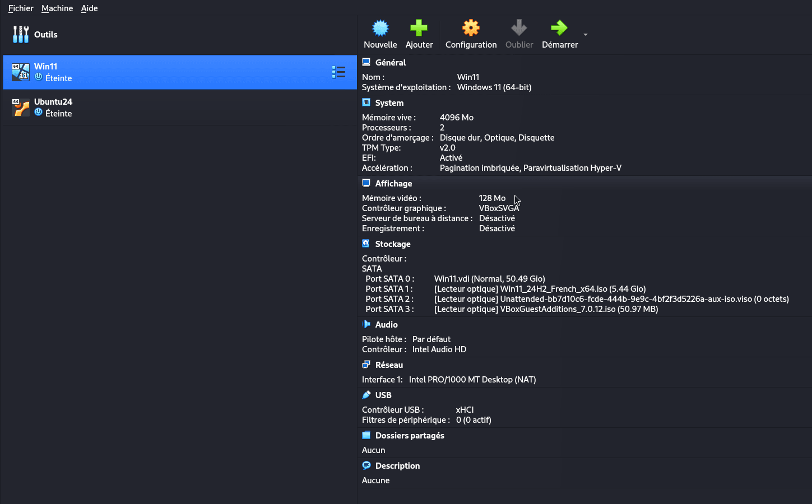Click Ajouter to add a machine
The image size is (812, 504).
coord(419,34)
